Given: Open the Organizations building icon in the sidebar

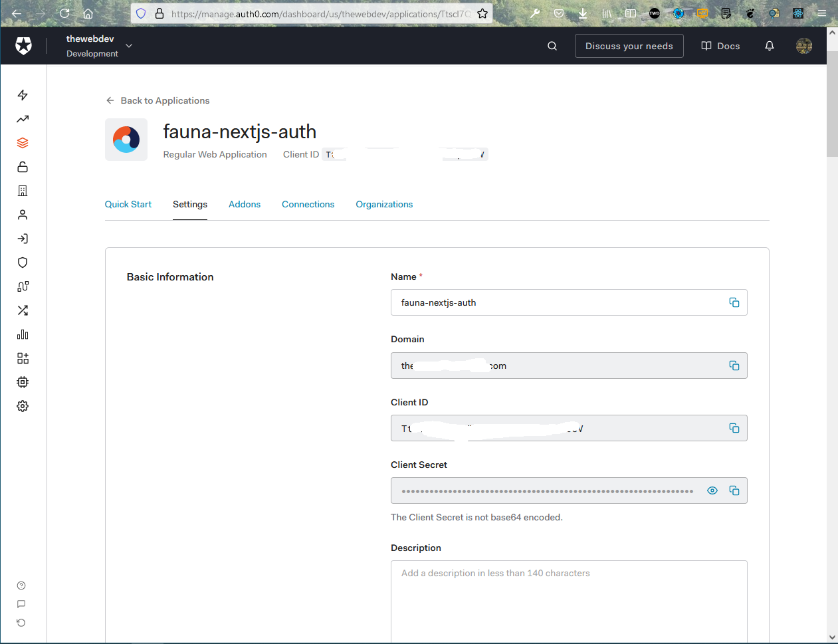Looking at the screenshot, I should pos(23,191).
